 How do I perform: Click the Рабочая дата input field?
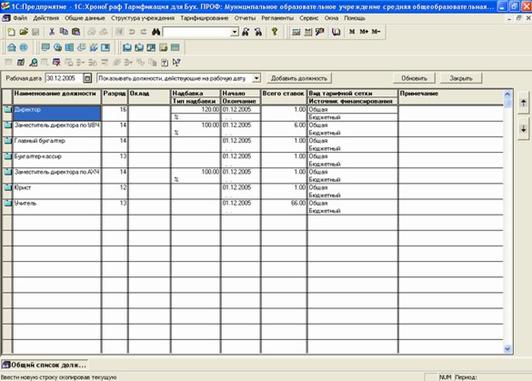[x=64, y=78]
